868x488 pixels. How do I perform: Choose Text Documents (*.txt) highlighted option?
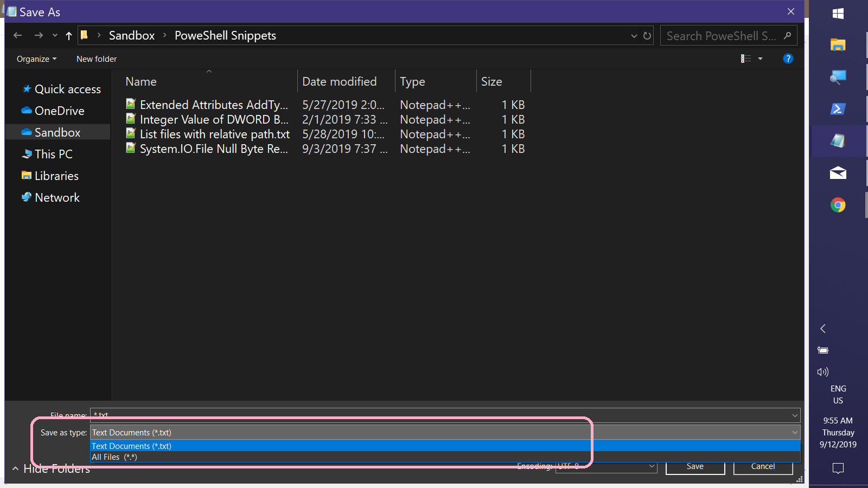(x=445, y=446)
